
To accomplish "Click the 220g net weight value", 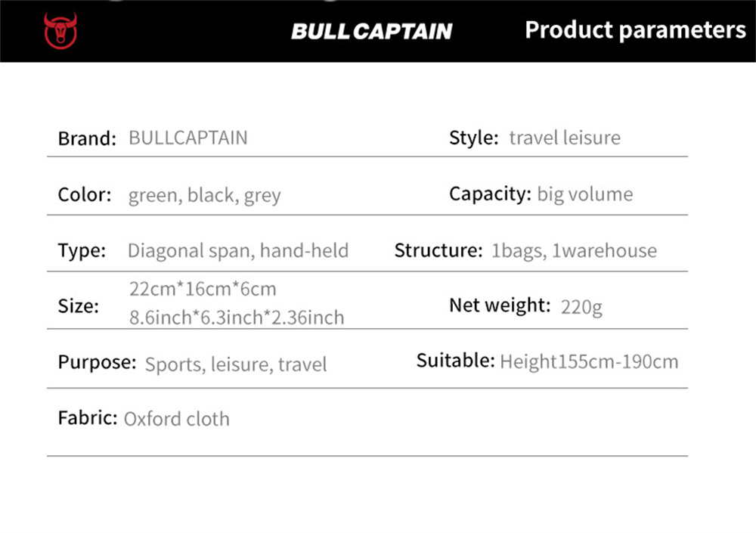I will [x=581, y=307].
